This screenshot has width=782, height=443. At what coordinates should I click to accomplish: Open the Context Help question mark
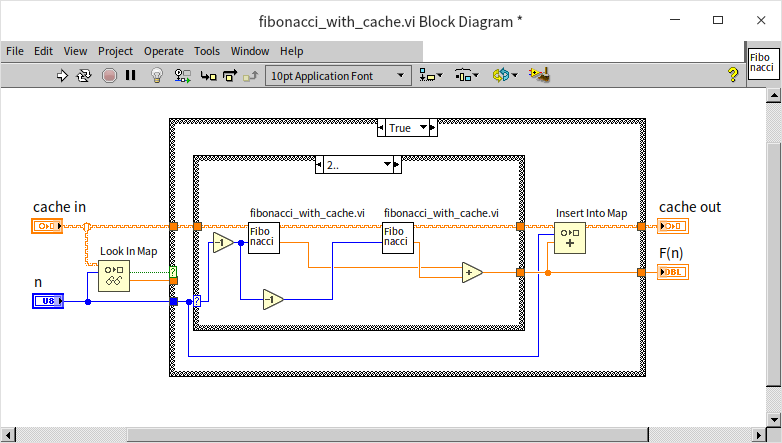pos(732,75)
